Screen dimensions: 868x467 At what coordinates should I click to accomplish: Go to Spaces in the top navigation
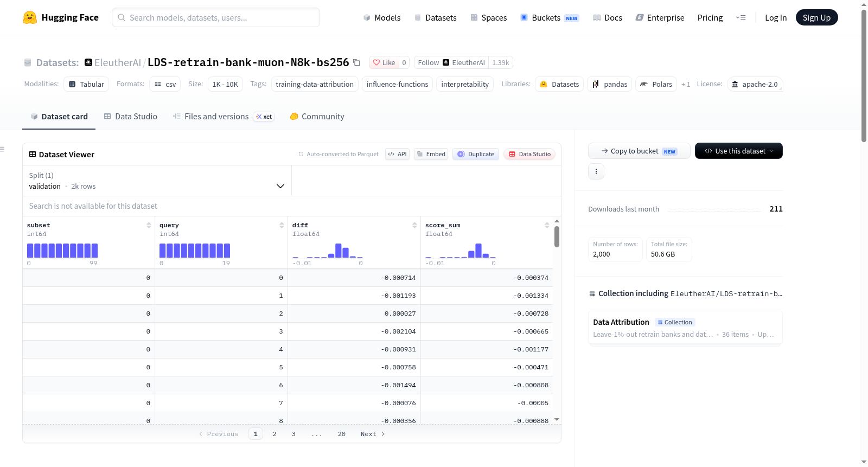click(489, 17)
